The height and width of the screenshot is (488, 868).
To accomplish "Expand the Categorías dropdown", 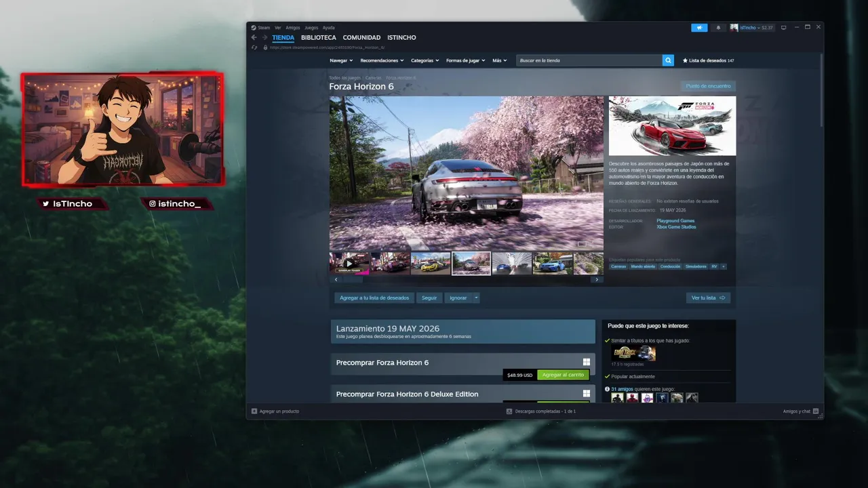I will point(425,60).
